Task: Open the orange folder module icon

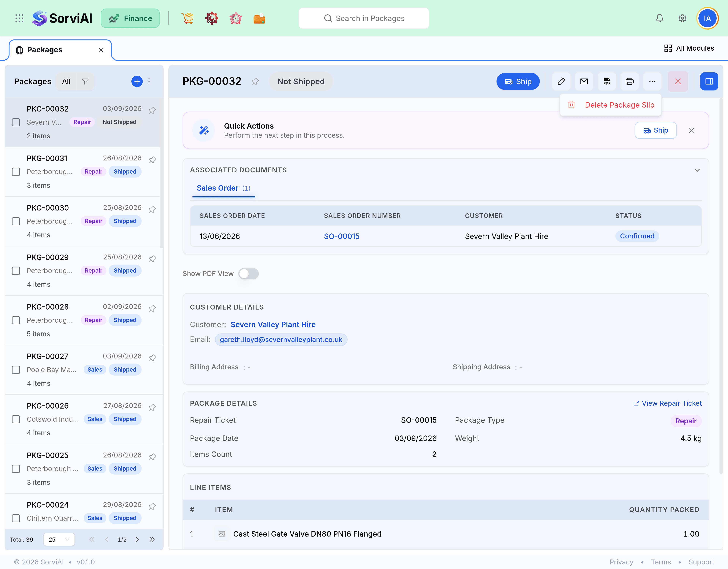Action: [259, 18]
